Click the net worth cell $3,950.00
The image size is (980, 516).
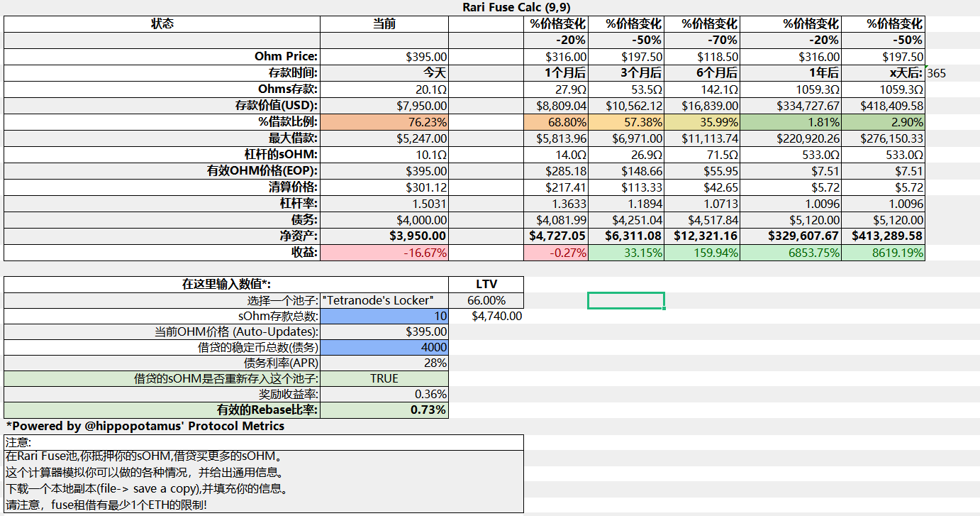point(384,236)
